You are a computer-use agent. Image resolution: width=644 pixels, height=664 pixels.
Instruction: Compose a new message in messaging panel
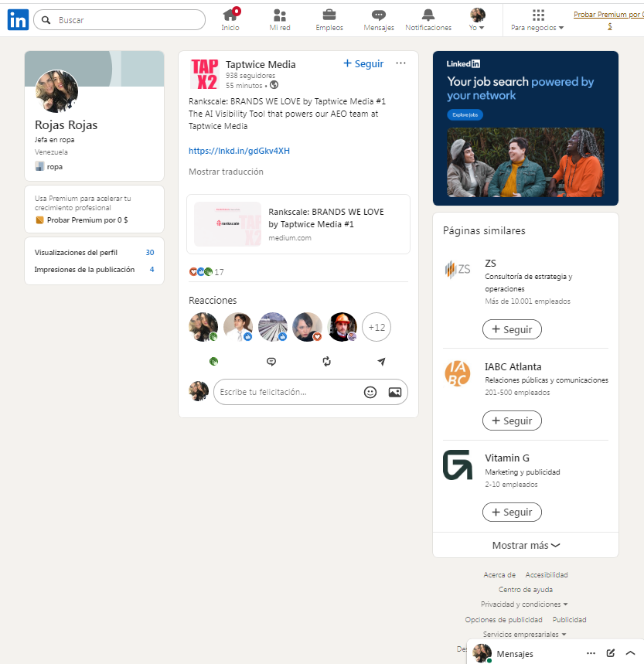(x=611, y=653)
